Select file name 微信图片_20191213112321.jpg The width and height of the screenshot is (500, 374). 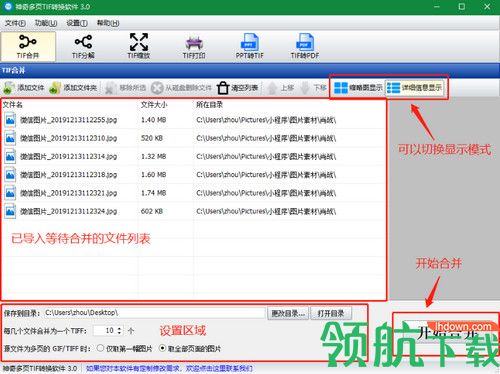[69, 193]
